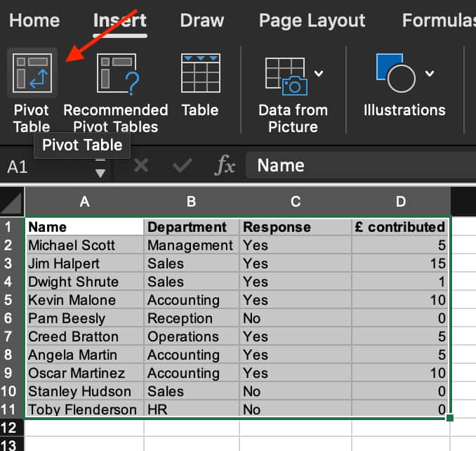Open the Illustrations shapes icon
The height and width of the screenshot is (451, 476).
pos(395,72)
